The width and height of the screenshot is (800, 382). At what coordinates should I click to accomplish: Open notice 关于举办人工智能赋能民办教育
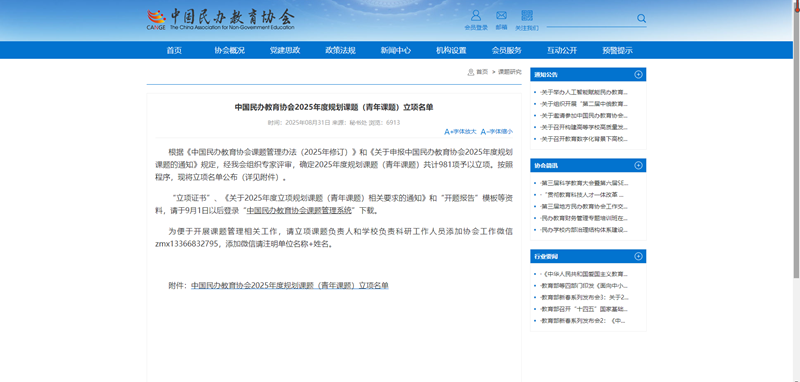click(584, 92)
